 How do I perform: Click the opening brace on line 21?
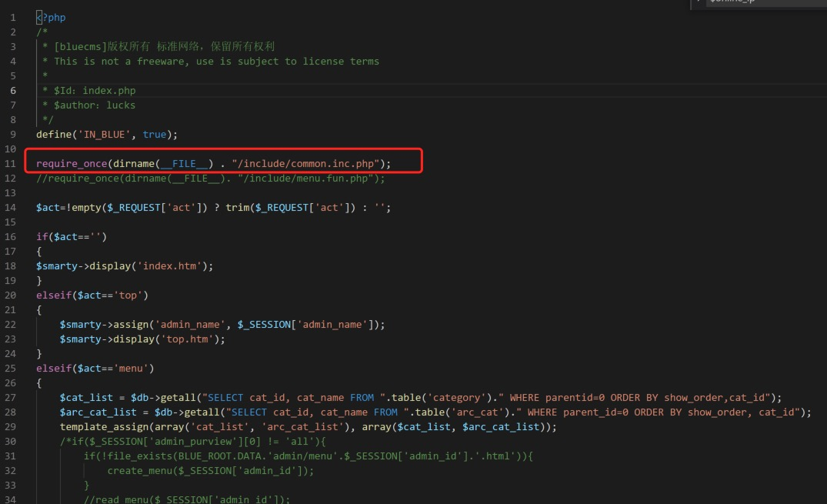click(39, 310)
